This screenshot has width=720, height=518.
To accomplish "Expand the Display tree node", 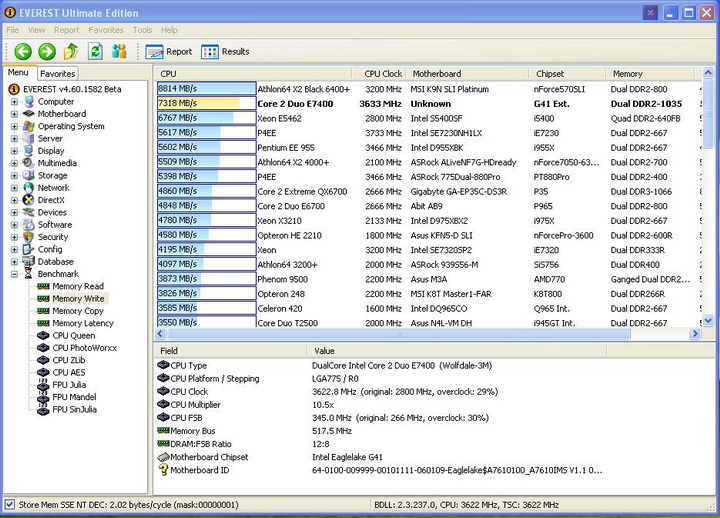I will pyautogui.click(x=14, y=151).
